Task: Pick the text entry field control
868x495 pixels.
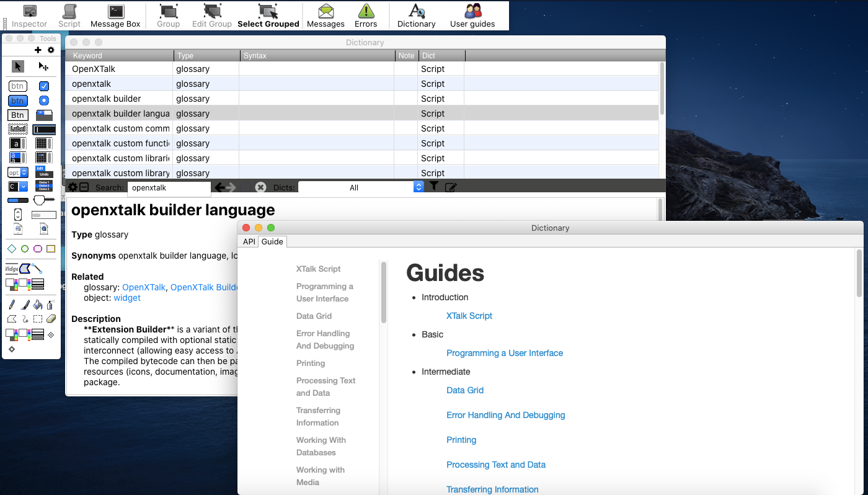Action: (44, 130)
